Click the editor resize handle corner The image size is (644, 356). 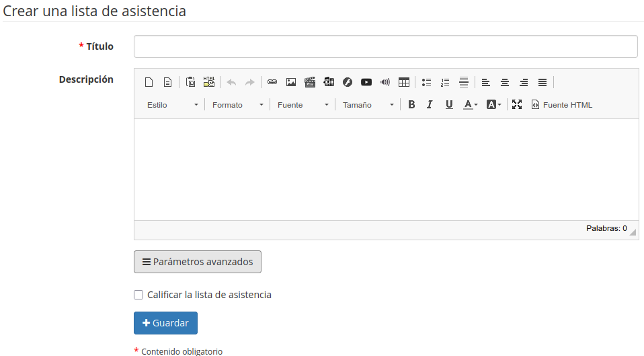(x=633, y=232)
